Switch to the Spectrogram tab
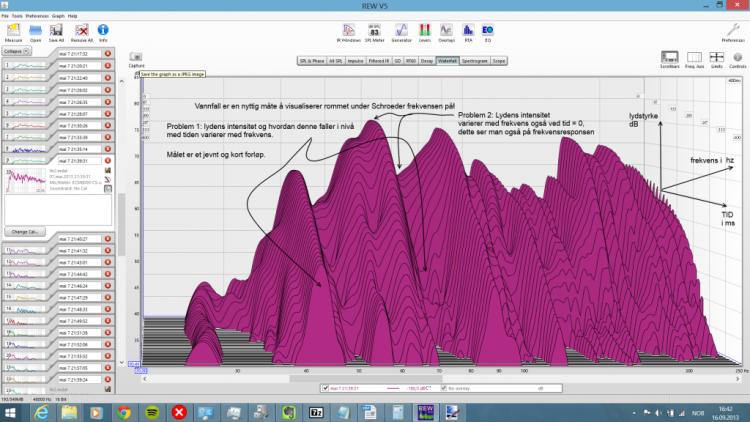This screenshot has width=750, height=422. pyautogui.click(x=473, y=61)
